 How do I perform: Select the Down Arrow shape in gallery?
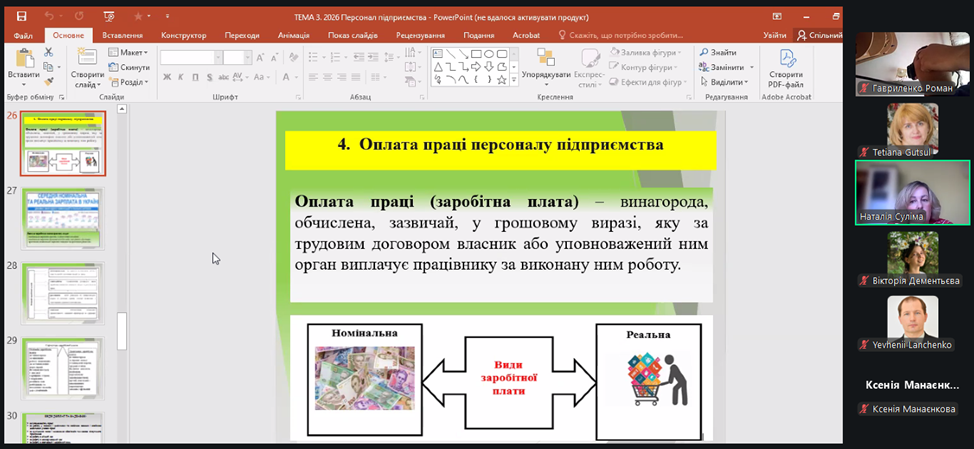[x=489, y=66]
